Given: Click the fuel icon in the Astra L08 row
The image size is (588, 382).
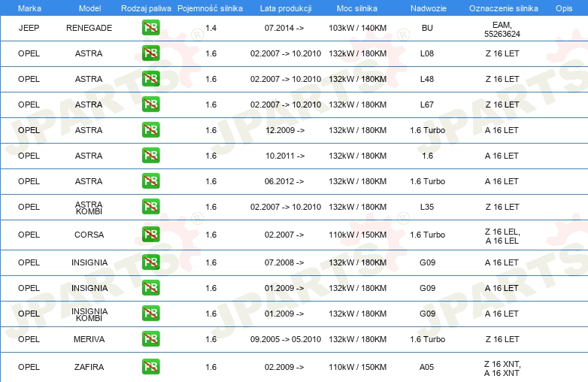Looking at the screenshot, I should (x=150, y=54).
